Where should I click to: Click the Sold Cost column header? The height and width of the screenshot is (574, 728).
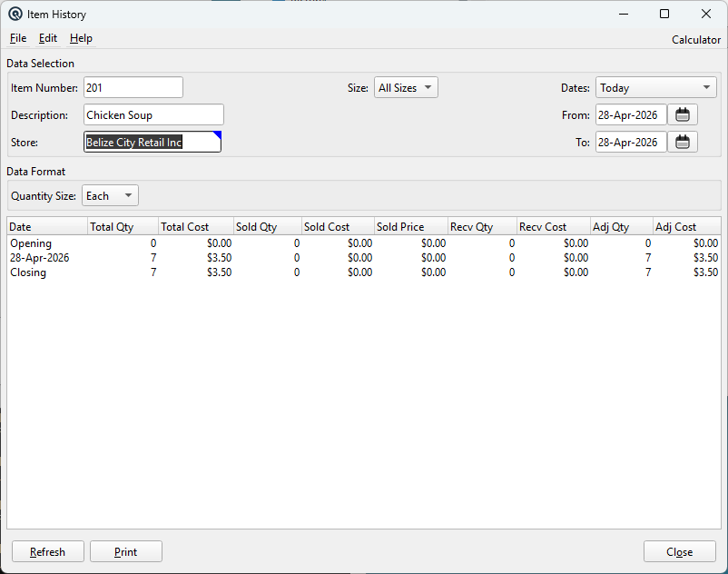pos(338,227)
